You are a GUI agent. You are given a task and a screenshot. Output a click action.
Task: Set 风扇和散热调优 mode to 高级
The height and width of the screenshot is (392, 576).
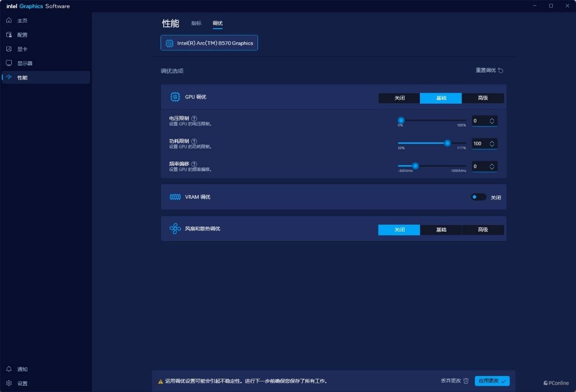[x=483, y=230]
